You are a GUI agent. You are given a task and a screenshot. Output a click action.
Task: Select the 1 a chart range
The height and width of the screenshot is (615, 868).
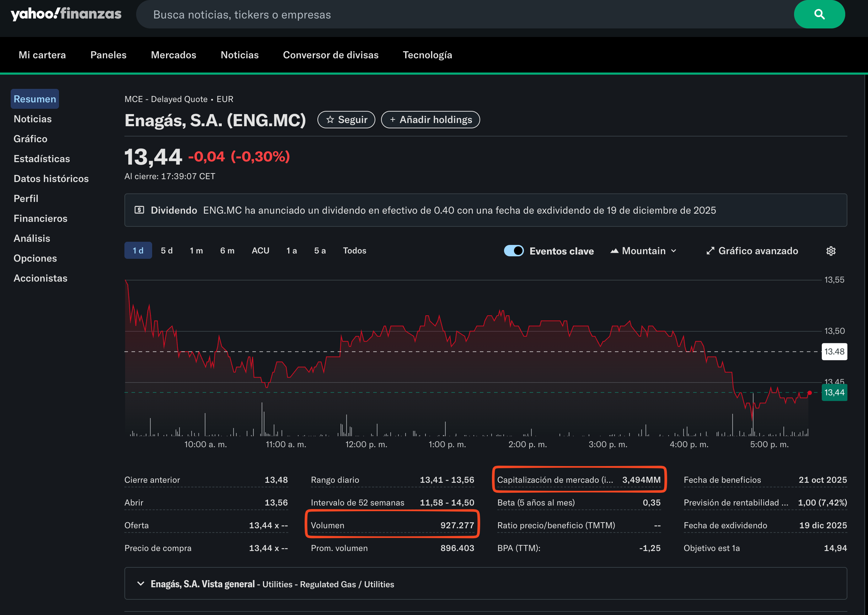[291, 251]
